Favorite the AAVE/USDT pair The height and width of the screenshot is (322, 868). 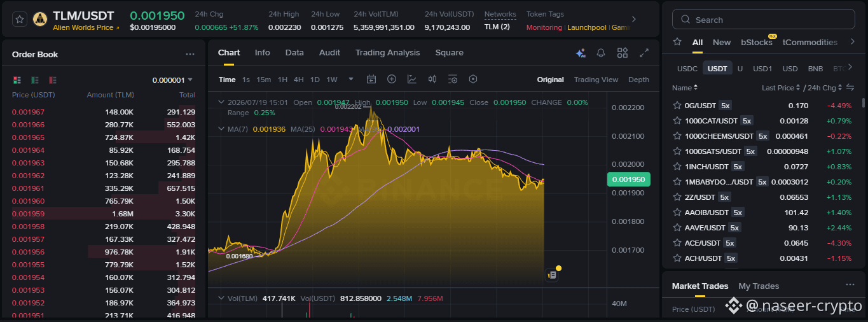pos(677,227)
